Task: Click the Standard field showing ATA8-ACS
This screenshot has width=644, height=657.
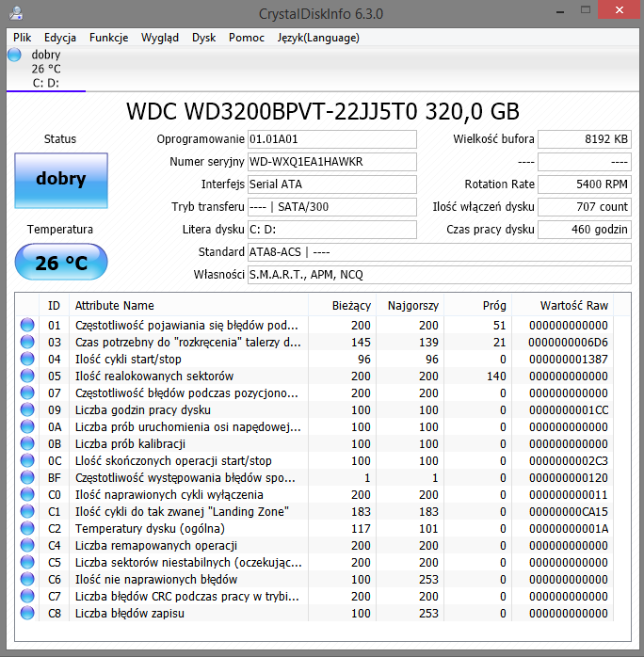Action: [x=440, y=252]
